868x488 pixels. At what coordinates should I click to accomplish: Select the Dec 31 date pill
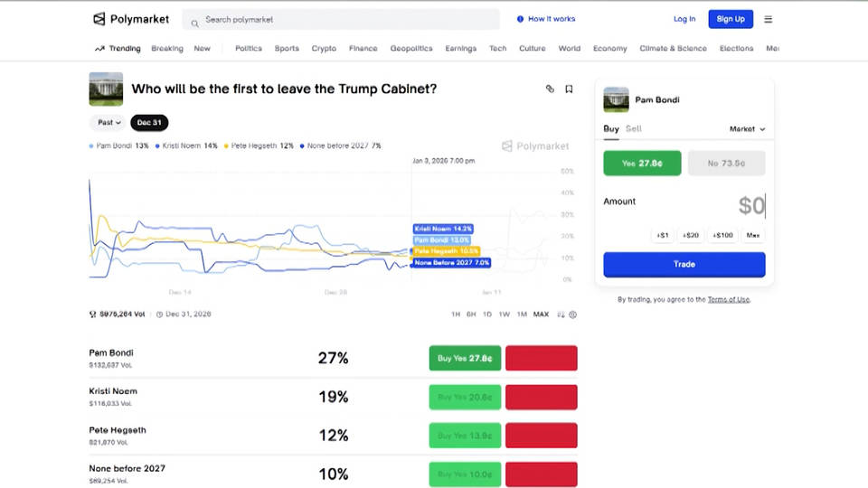(149, 122)
